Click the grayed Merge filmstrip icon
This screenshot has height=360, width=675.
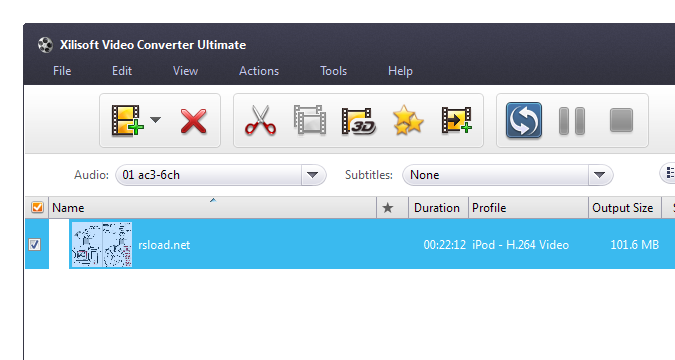[x=310, y=120]
